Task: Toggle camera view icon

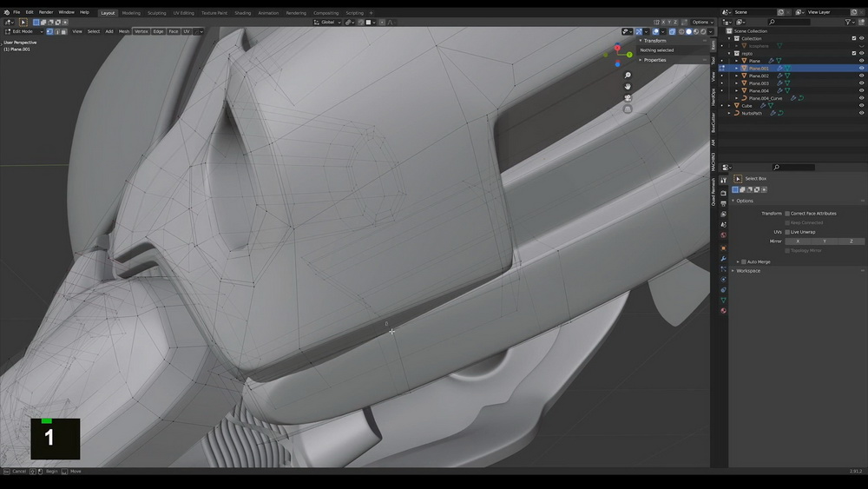Action: [628, 98]
